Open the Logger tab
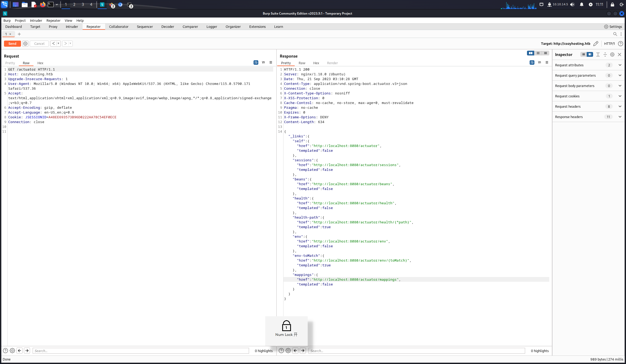 click(212, 27)
